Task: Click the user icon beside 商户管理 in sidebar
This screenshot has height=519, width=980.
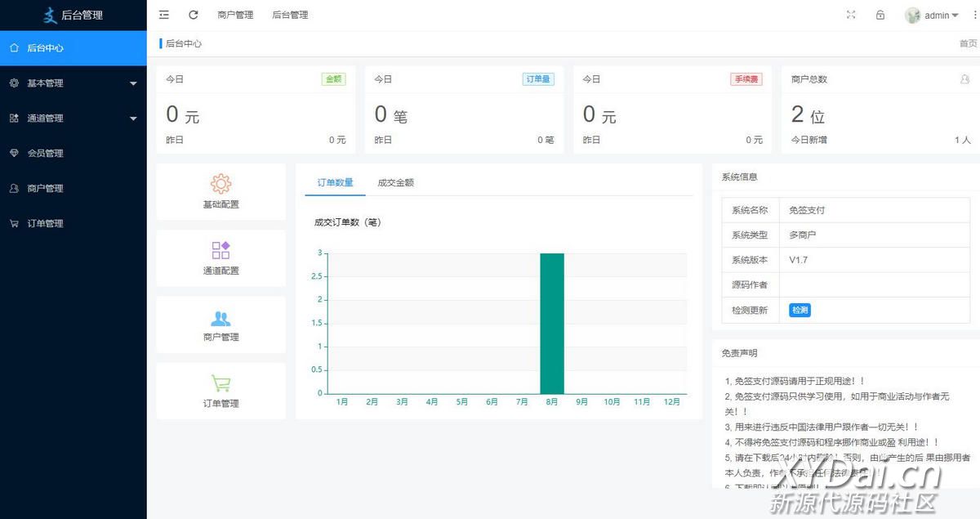Action: (x=14, y=189)
